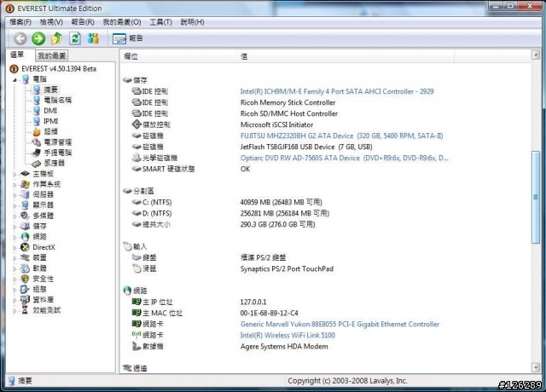
Task: Open FUJITSU MHZ2320BH G2 ATA Device link
Action: [x=341, y=135]
